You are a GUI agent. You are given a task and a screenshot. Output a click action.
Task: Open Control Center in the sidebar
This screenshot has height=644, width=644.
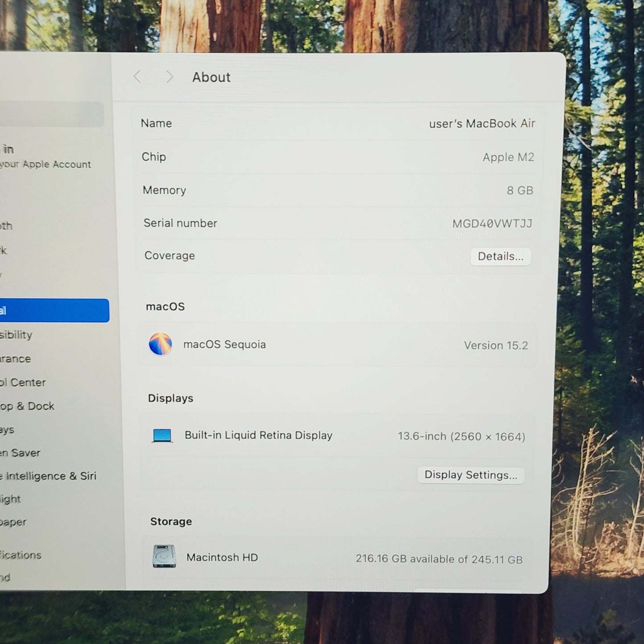tap(23, 382)
